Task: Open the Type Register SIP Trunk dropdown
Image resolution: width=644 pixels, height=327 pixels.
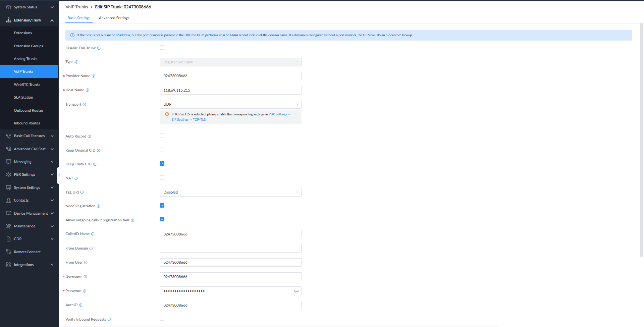Action: 230,62
